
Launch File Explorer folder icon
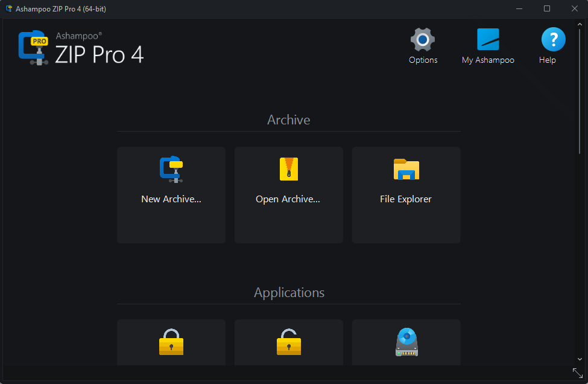tap(406, 169)
